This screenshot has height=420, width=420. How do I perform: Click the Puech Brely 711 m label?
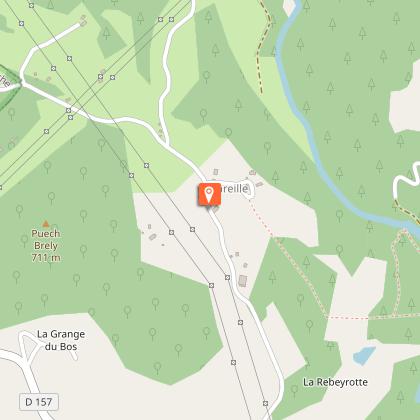click(x=46, y=246)
